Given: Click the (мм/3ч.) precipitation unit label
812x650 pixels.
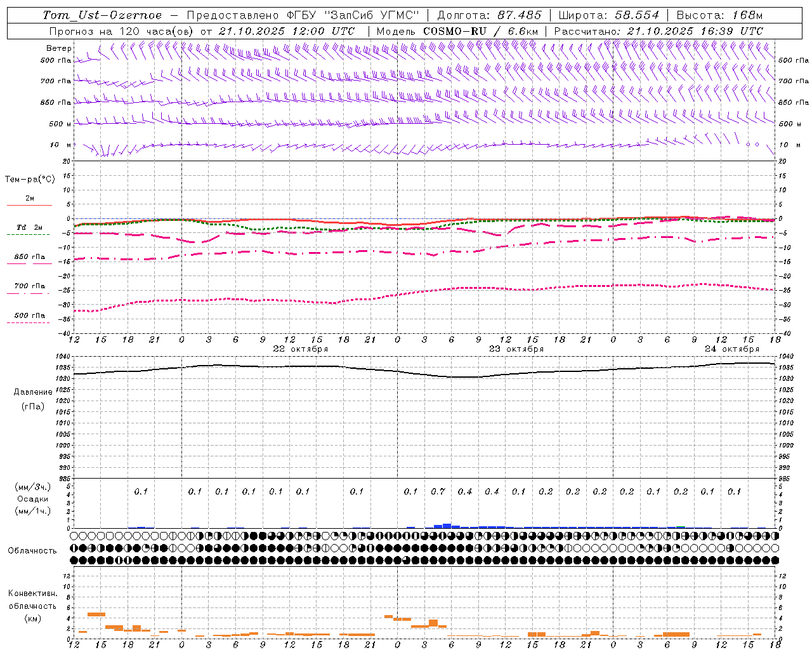Looking at the screenshot, I should coord(33,487).
